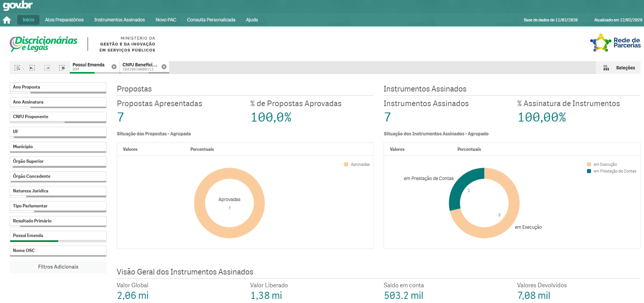Screen dimensions: 644x303
Task: Remove the Possui Emenda selection filter
Action: tap(114, 67)
